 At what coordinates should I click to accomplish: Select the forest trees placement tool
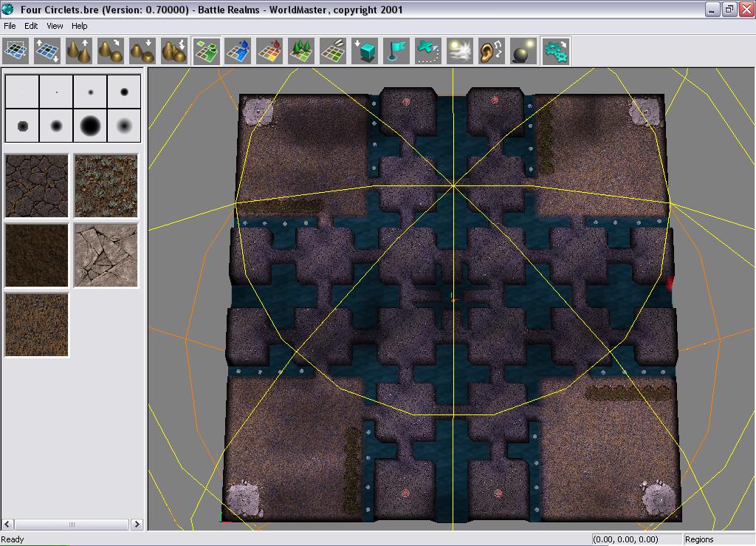[x=301, y=51]
